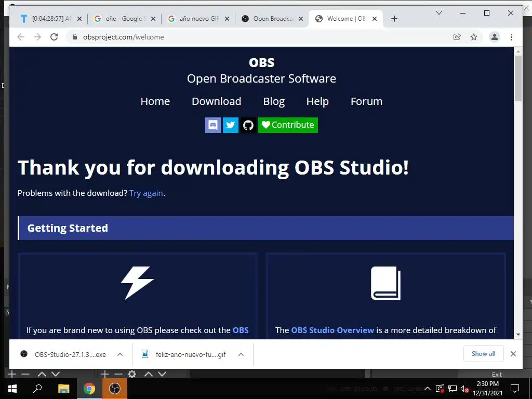This screenshot has width=532, height=399.
Task: Click the muted volume tray icon
Action: point(464,389)
